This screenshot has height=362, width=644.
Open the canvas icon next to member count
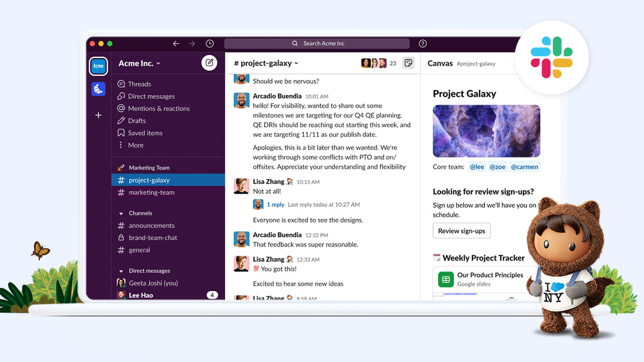click(x=408, y=63)
